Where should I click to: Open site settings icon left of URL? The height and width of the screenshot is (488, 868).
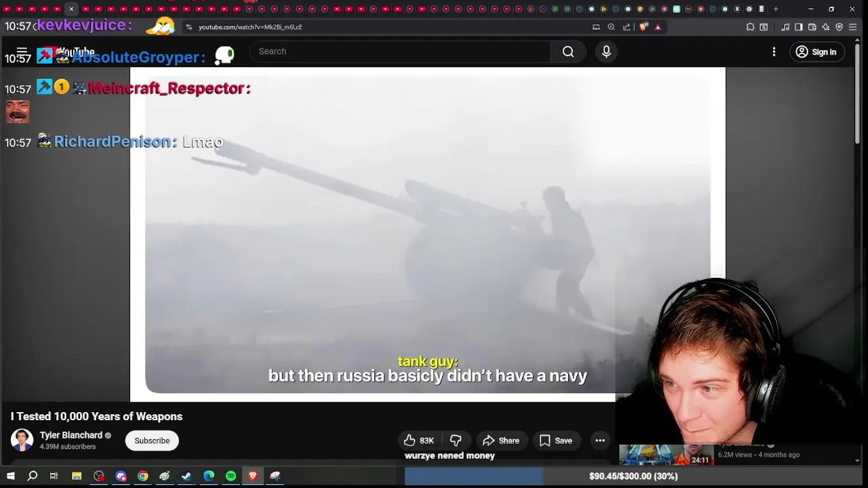coord(189,27)
